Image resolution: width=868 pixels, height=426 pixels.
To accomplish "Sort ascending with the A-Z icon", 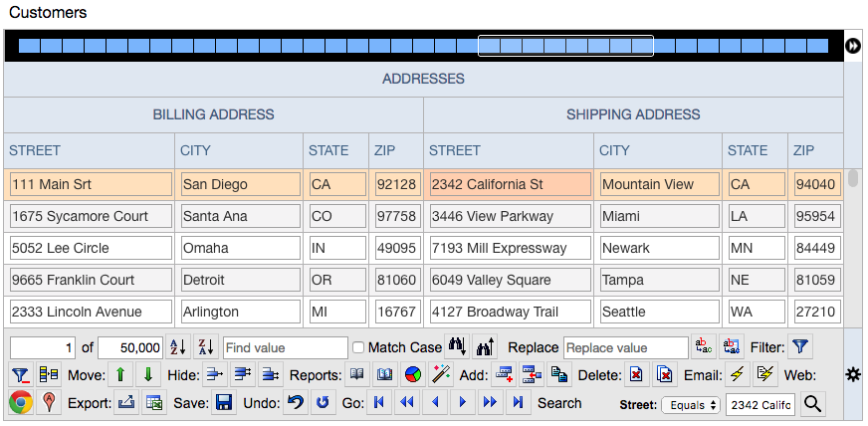I will [178, 347].
